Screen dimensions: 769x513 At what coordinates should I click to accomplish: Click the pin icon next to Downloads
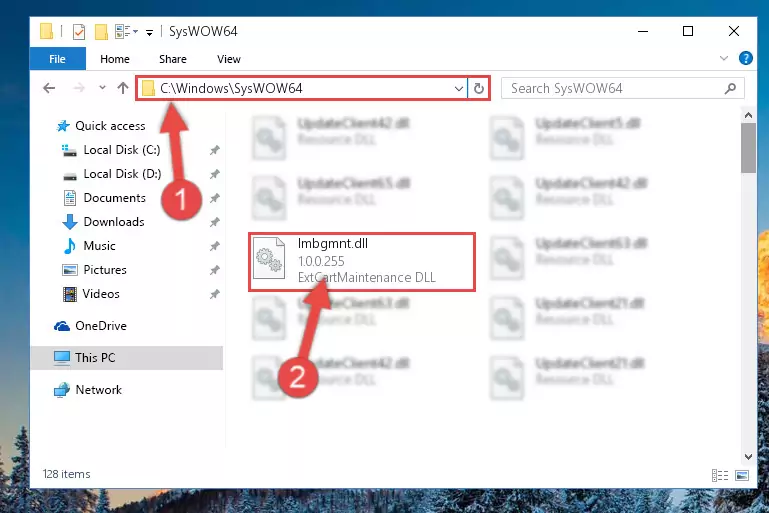(215, 222)
